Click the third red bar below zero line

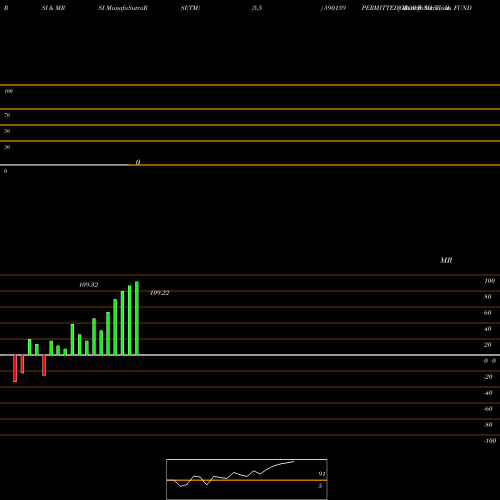point(44,365)
